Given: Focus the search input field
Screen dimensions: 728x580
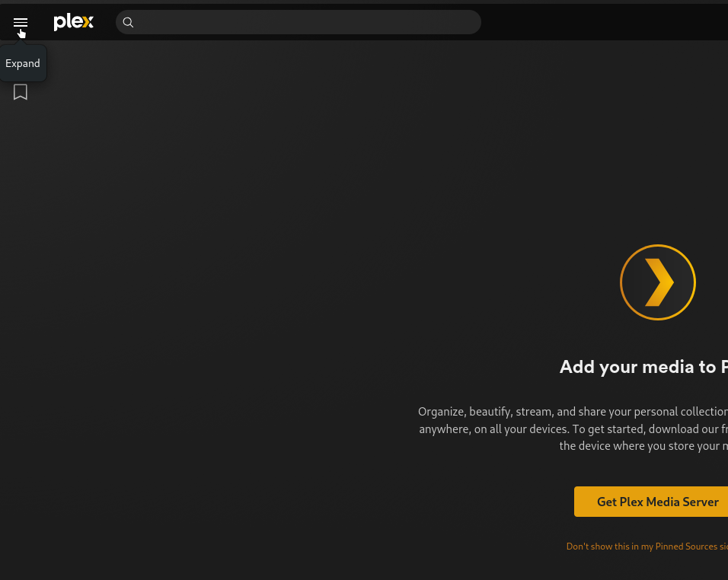Looking at the screenshot, I should tap(305, 23).
